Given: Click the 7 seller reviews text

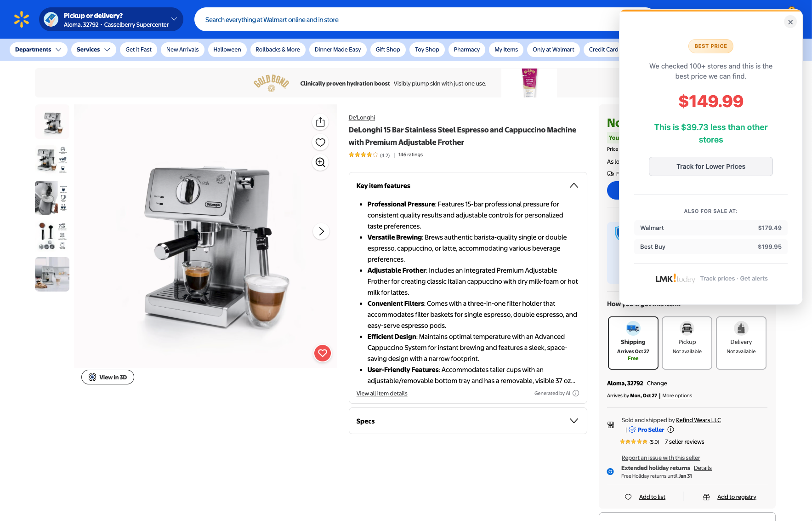Looking at the screenshot, I should tap(684, 442).
